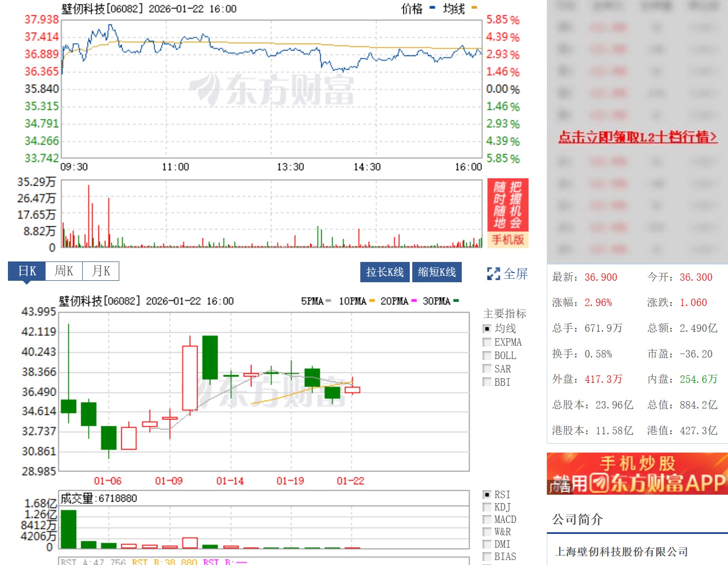Click the logo icon in the 东方财富APP banner
Screen dimensions: 728x565
(599, 483)
